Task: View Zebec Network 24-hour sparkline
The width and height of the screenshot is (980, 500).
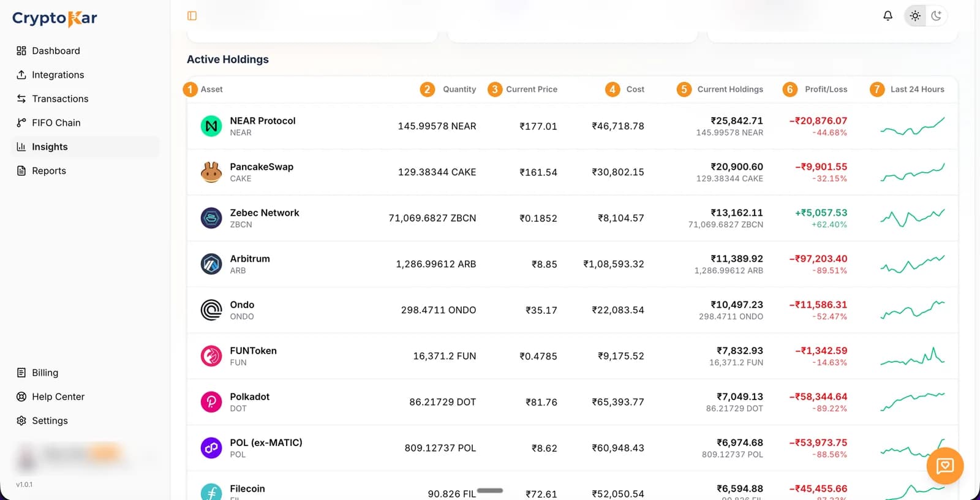Action: tap(913, 218)
